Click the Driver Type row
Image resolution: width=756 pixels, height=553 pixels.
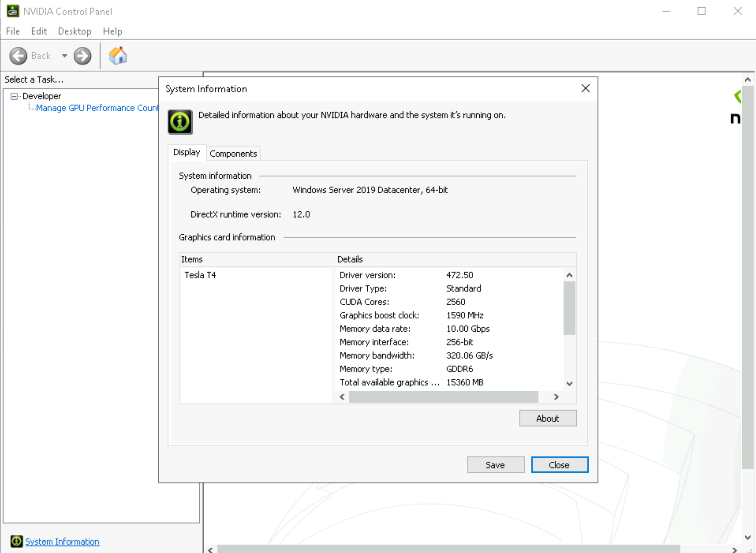(x=450, y=289)
